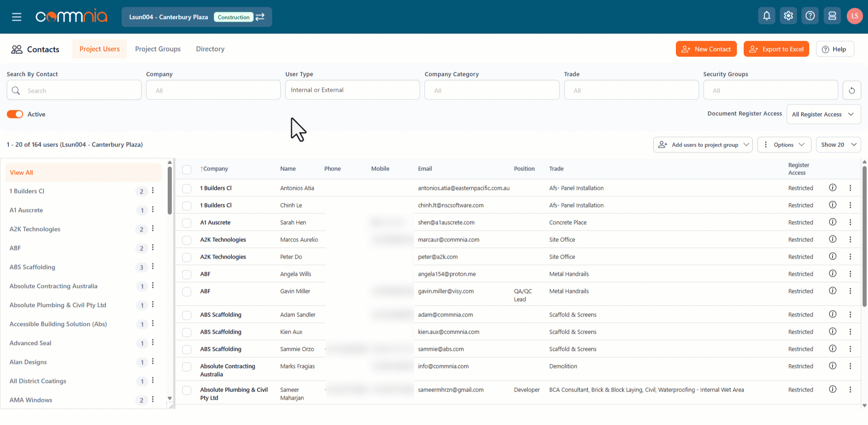Open info icon for Chinh Le
The width and height of the screenshot is (868, 425).
coord(833,205)
